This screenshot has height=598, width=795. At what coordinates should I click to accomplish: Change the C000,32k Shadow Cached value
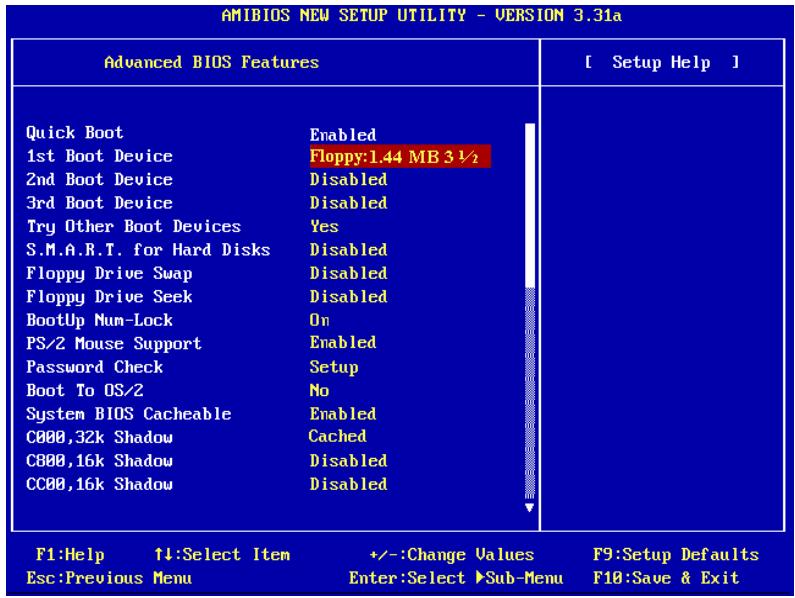[x=337, y=436]
